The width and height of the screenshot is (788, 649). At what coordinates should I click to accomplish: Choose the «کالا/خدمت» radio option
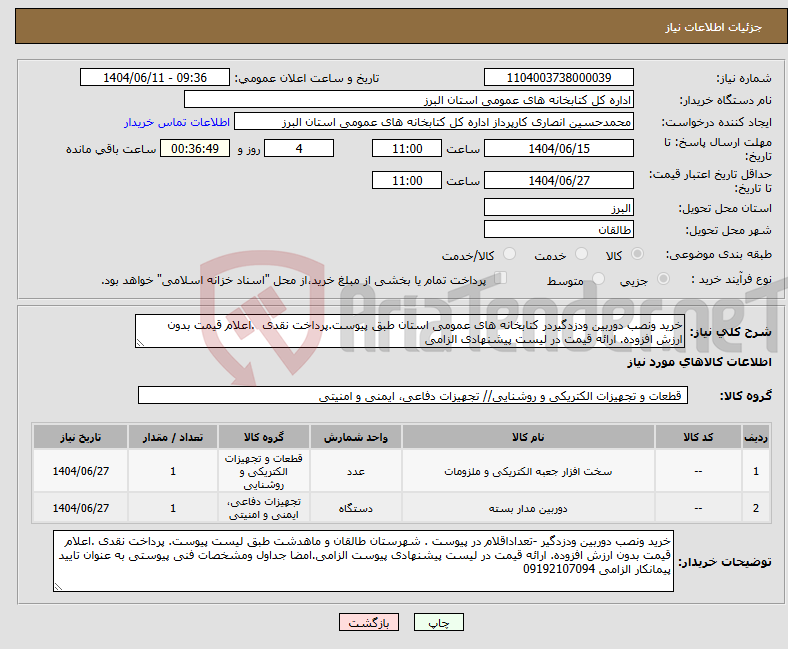coord(509,255)
